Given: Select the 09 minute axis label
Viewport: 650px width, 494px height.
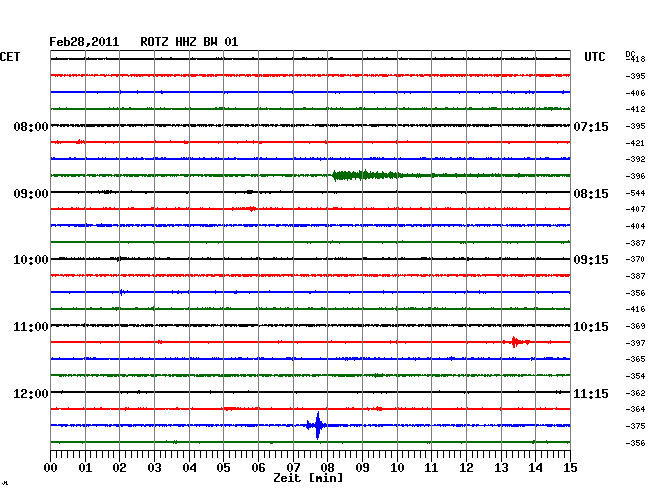Looking at the screenshot, I should coord(362,467).
